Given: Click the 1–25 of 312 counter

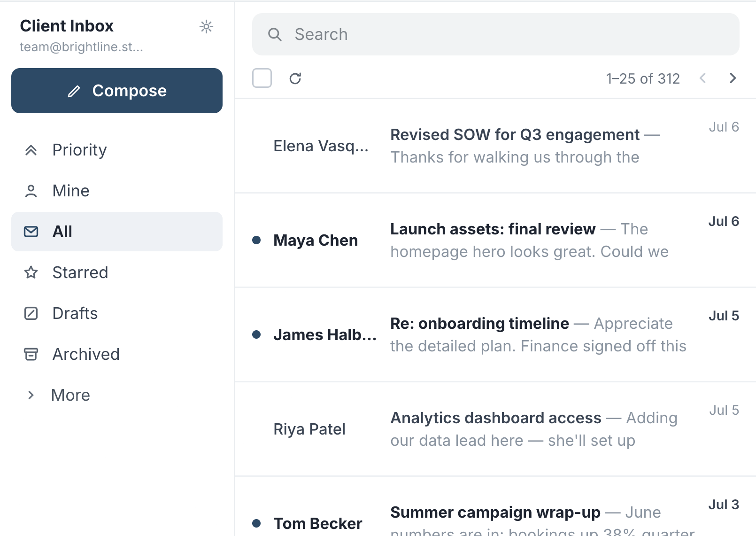Looking at the screenshot, I should 643,78.
